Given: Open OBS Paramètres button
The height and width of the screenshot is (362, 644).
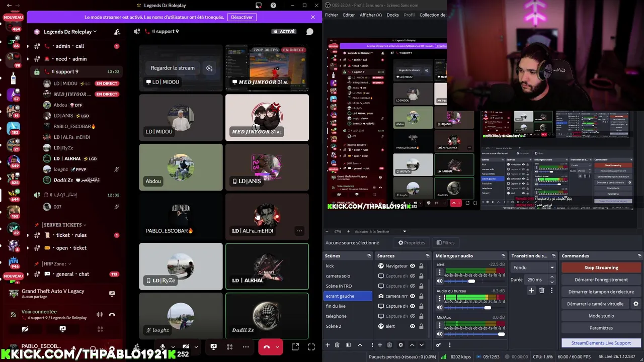Looking at the screenshot, I should [601, 328].
